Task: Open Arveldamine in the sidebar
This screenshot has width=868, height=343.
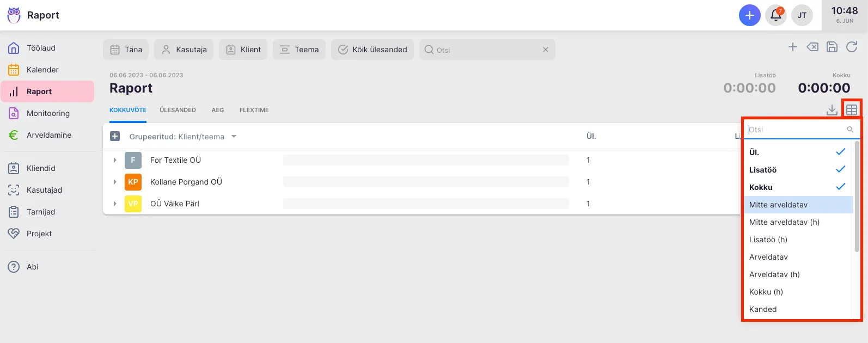Action: click(x=49, y=135)
